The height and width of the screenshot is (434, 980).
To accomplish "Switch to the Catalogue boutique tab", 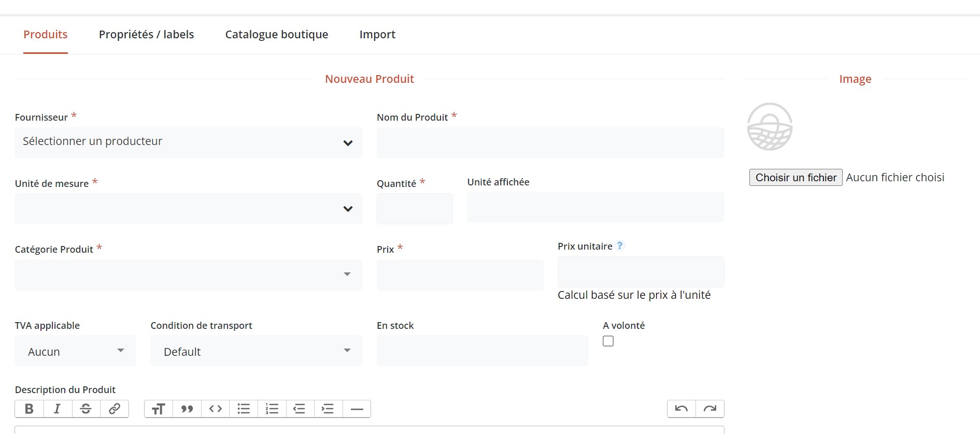I will (277, 35).
